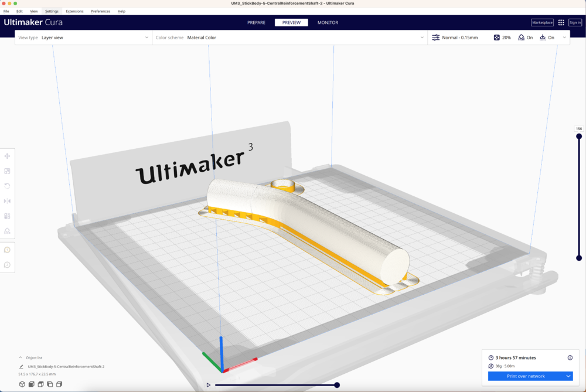Click the pencil icon beside model name
This screenshot has height=392, width=586.
(x=21, y=367)
